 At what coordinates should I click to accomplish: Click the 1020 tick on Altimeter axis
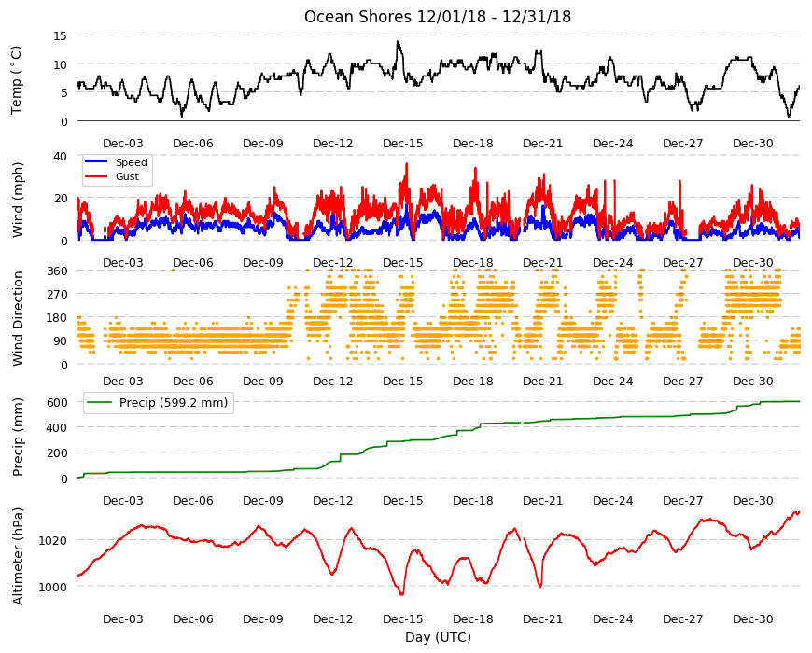coord(53,541)
